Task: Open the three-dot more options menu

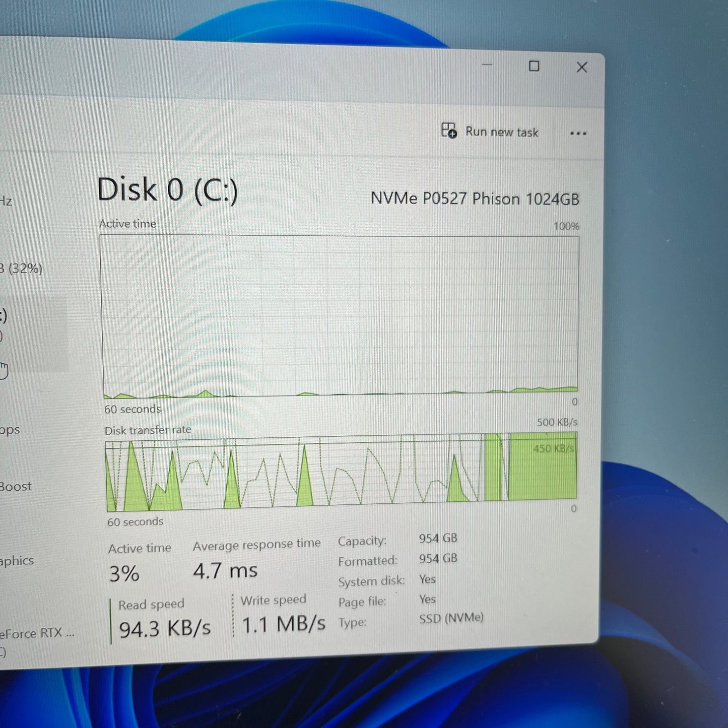Action: tap(578, 134)
